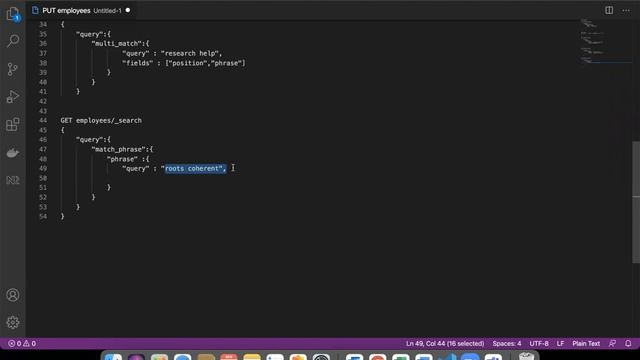Click the text GET employees/_search
The image size is (640, 360).
tap(101, 120)
